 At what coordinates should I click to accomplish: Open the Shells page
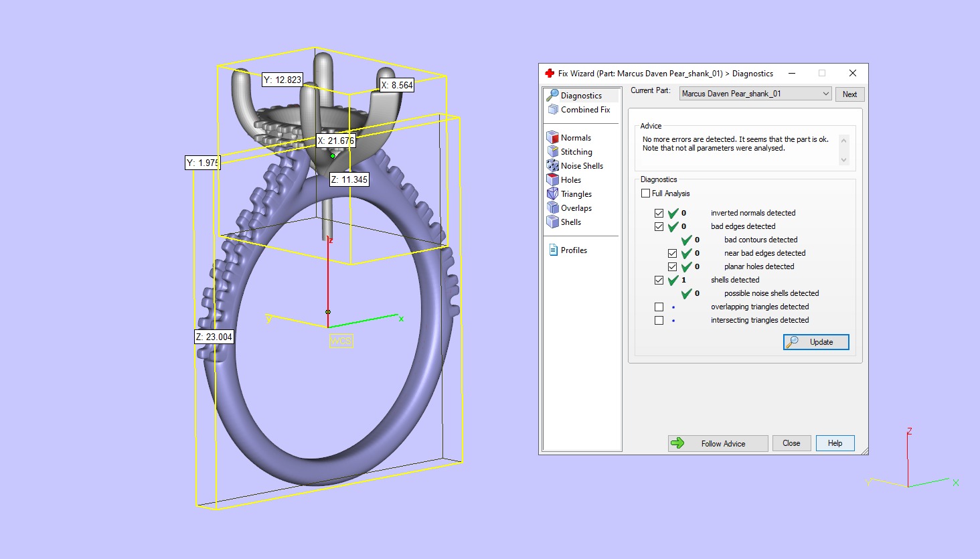(x=570, y=222)
